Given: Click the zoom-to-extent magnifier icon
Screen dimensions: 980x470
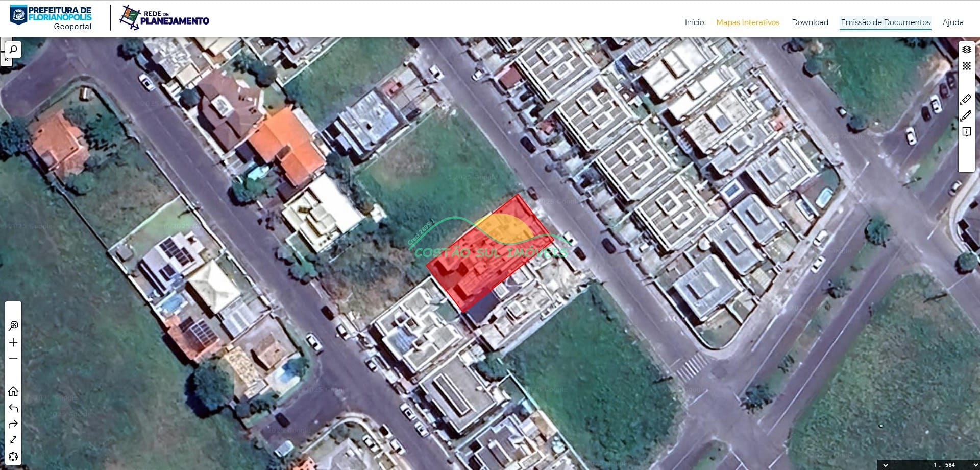Looking at the screenshot, I should coord(13,325).
